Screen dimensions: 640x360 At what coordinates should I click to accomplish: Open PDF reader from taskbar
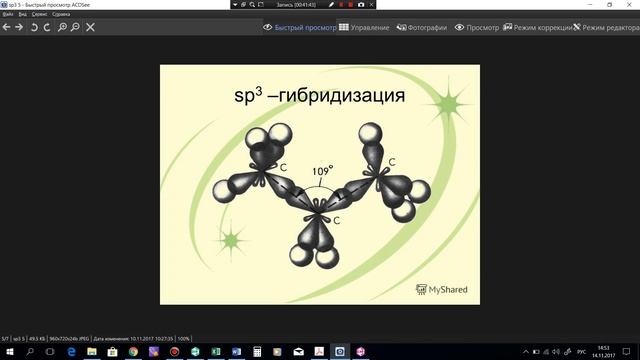coord(319,351)
